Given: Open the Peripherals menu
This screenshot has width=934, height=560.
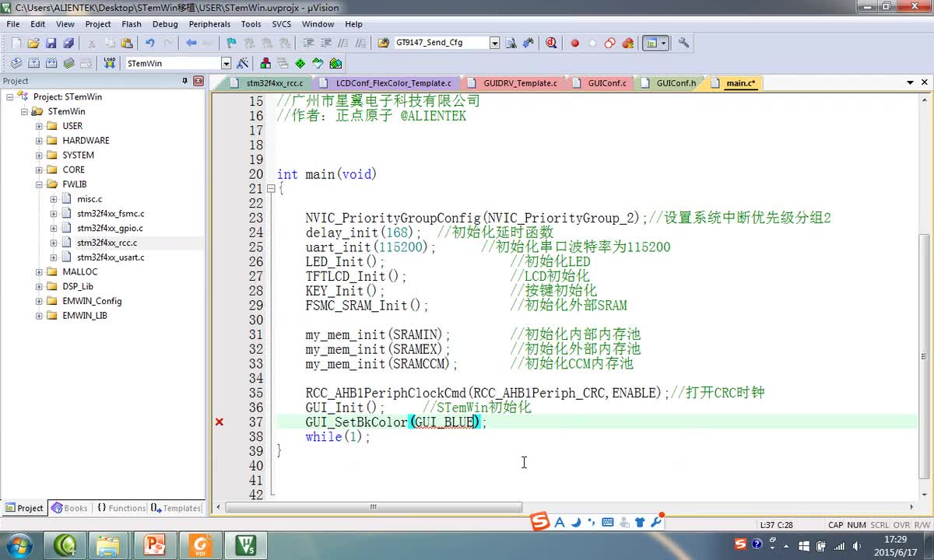Looking at the screenshot, I should coord(209,24).
